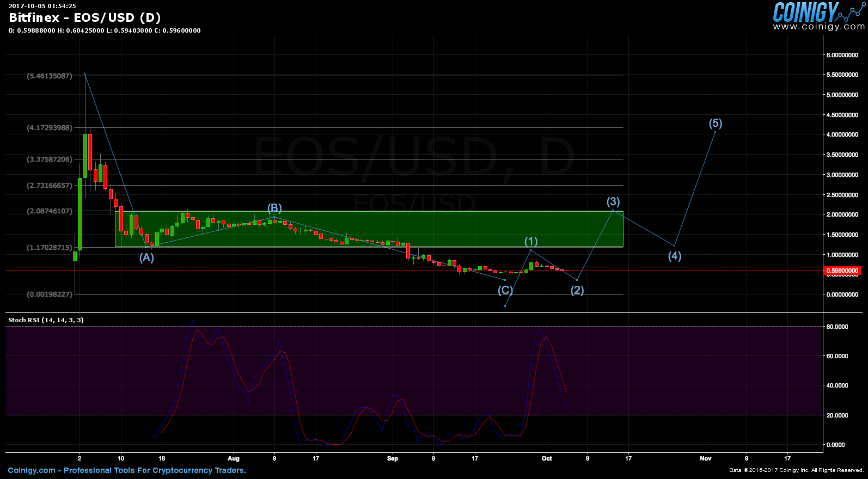868x479 pixels.
Task: Click 6.00000000 on the price axis
Action: tap(842, 55)
